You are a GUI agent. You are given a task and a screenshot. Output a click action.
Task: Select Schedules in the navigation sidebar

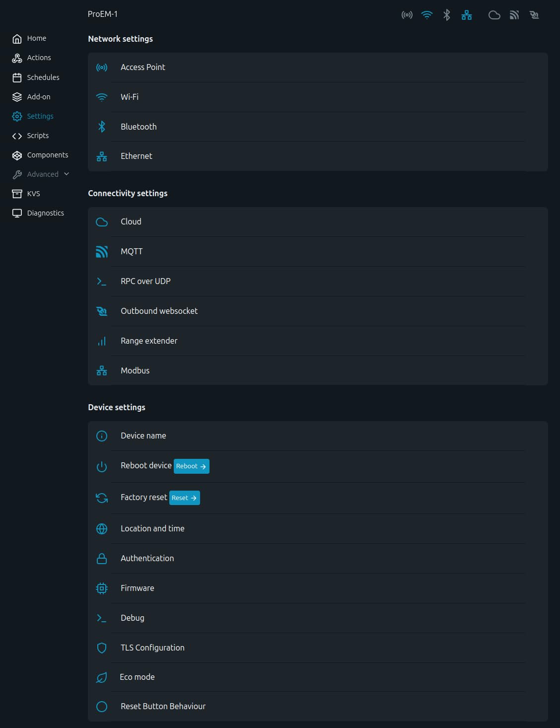tap(16, 77)
